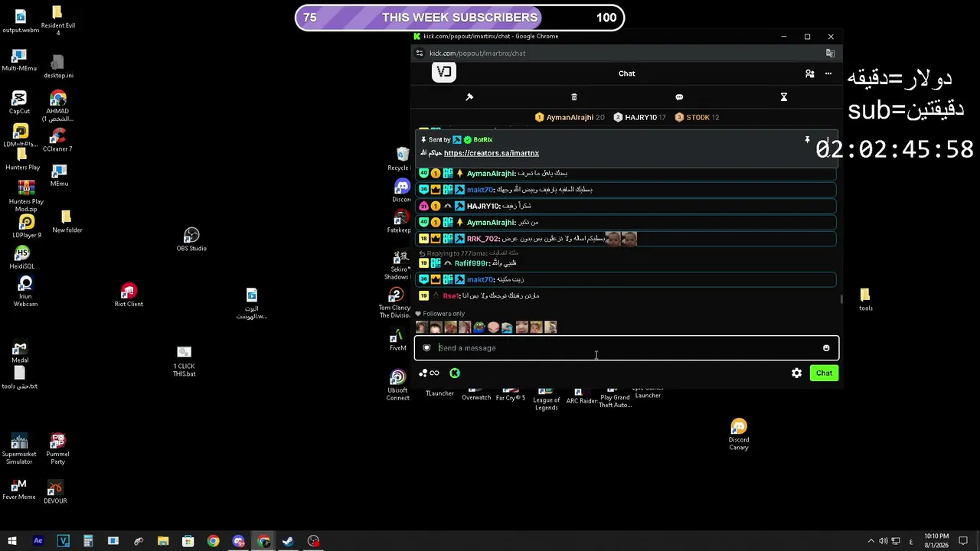Select the FiveM desktop shortcut
This screenshot has width=980, height=551.
(397, 341)
